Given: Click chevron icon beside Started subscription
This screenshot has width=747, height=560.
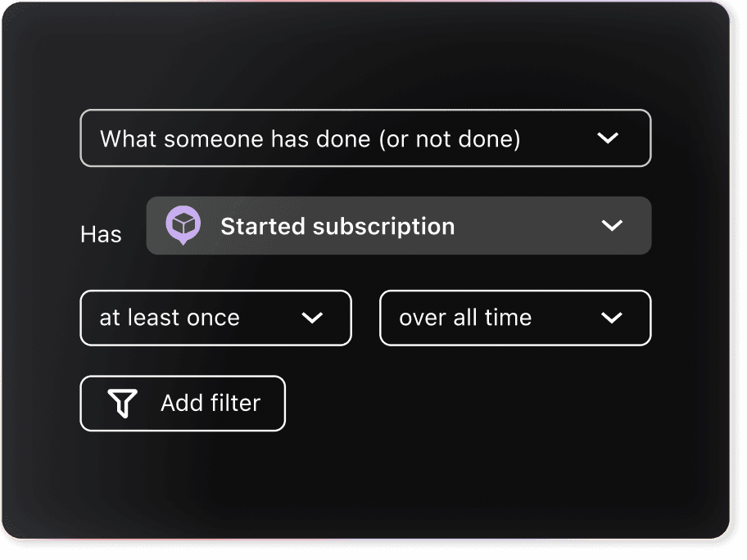Looking at the screenshot, I should point(612,225).
